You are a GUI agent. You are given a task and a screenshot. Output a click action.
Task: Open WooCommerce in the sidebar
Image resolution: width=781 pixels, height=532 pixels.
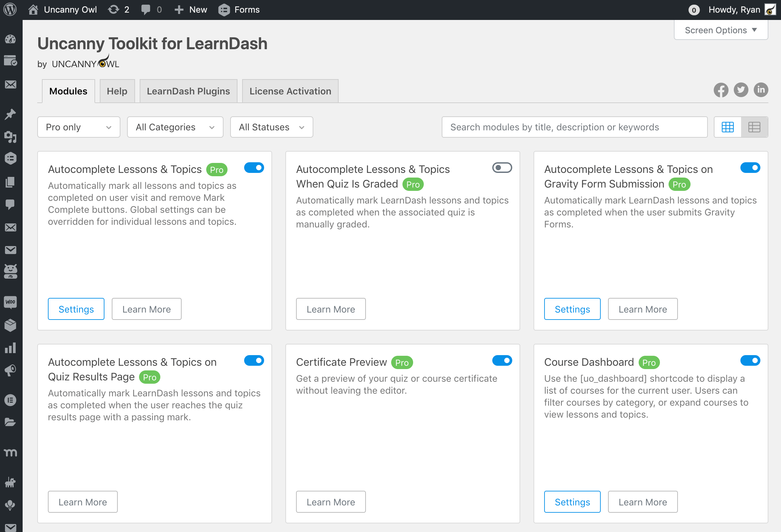[x=10, y=302]
